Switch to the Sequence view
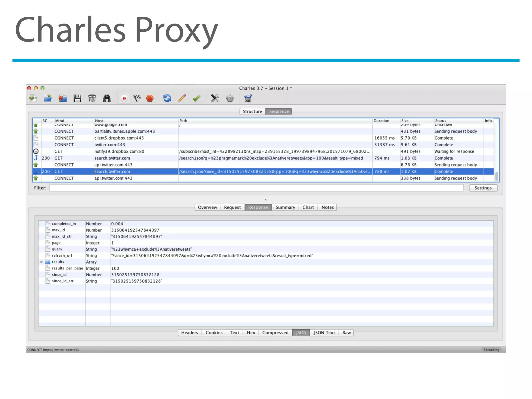The width and height of the screenshot is (532, 399). tap(279, 111)
